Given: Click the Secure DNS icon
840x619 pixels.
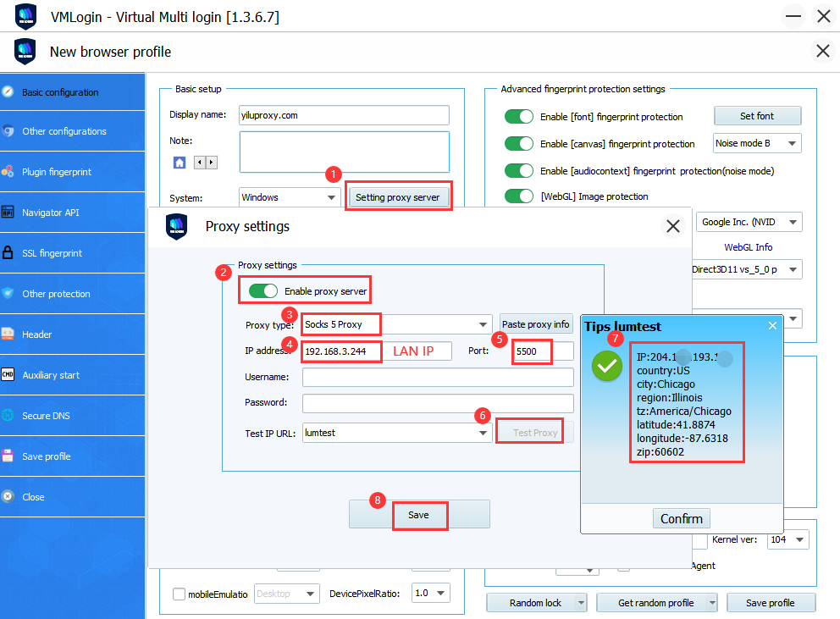Looking at the screenshot, I should coord(8,415).
